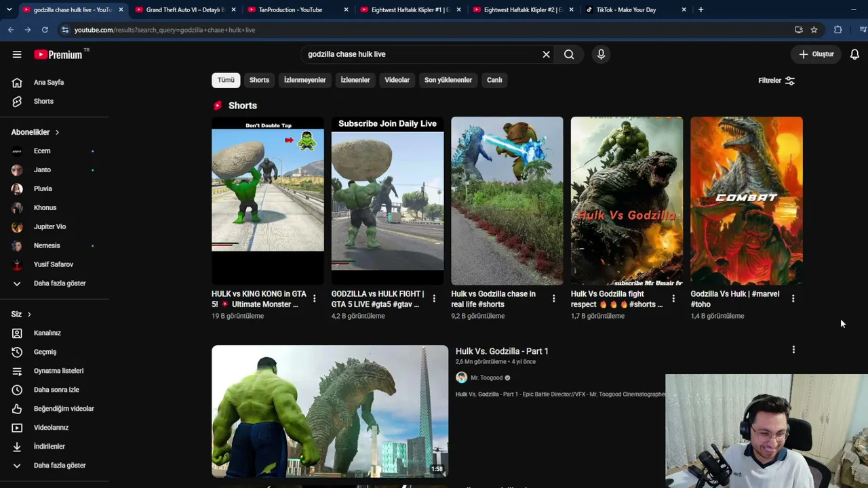Screen dimensions: 868x488
Task: Select the Tümü filter chip
Action: coord(226,80)
